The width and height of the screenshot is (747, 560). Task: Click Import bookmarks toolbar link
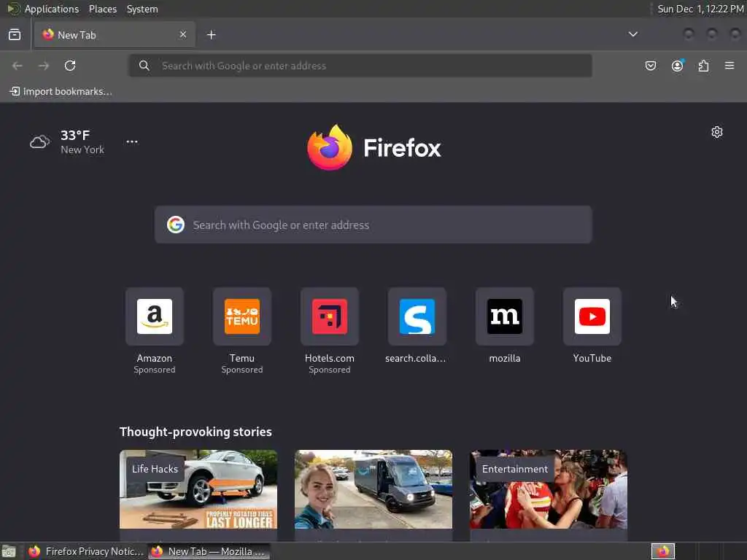coord(61,91)
